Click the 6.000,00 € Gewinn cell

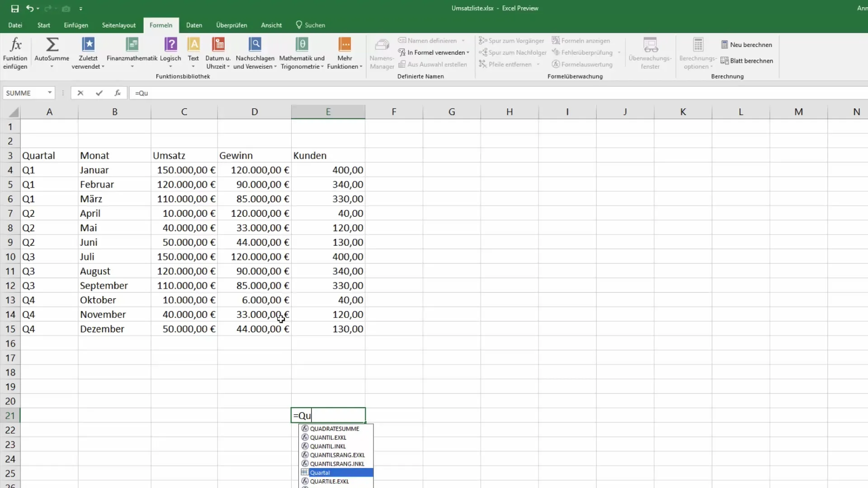coord(255,300)
